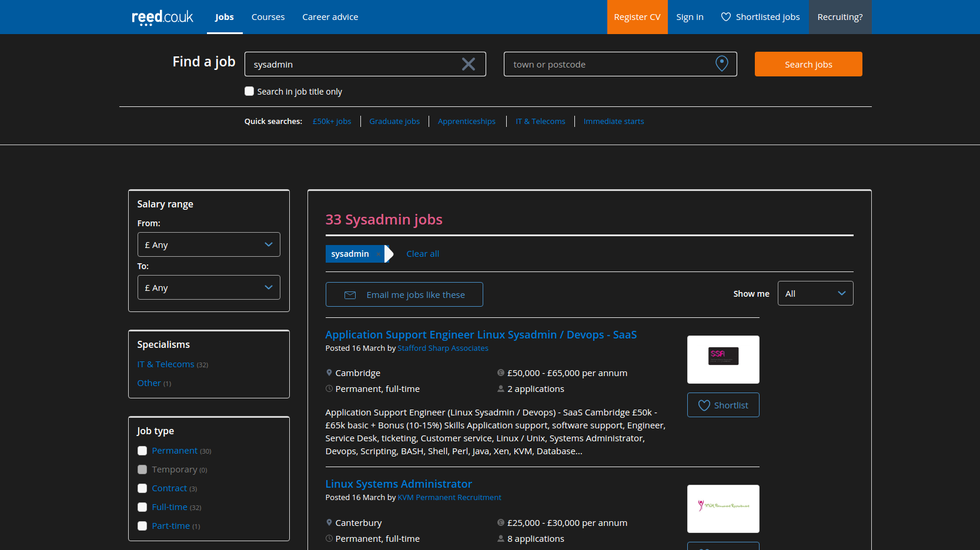
Task: Toggle Search in job title only checkbox
Action: click(249, 91)
